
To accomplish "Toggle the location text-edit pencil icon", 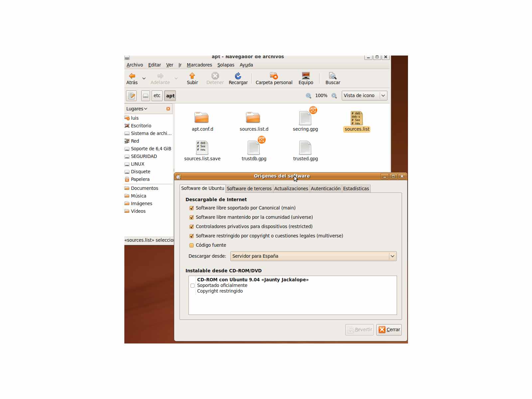I will [131, 96].
